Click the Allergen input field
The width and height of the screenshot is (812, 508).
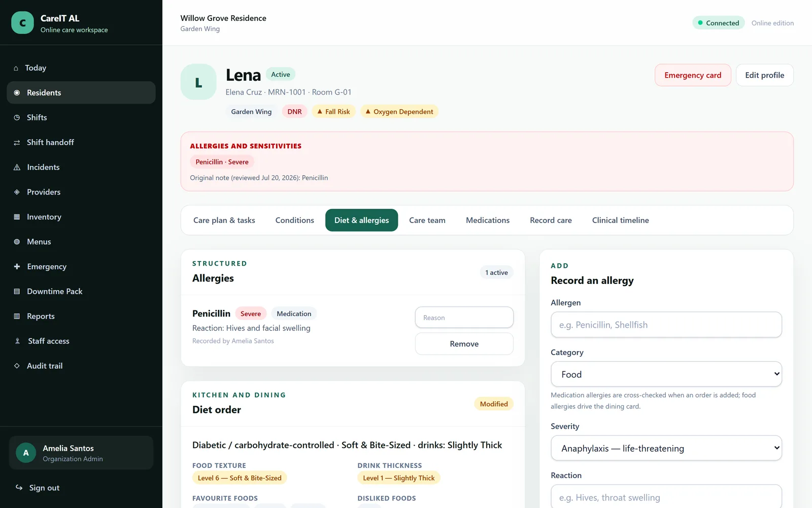pos(666,325)
